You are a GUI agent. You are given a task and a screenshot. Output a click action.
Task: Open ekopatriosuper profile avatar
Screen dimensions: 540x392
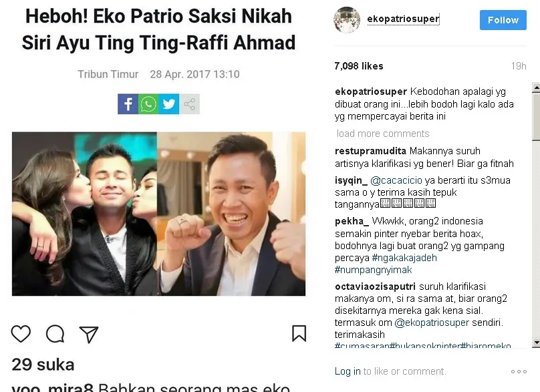pyautogui.click(x=347, y=20)
